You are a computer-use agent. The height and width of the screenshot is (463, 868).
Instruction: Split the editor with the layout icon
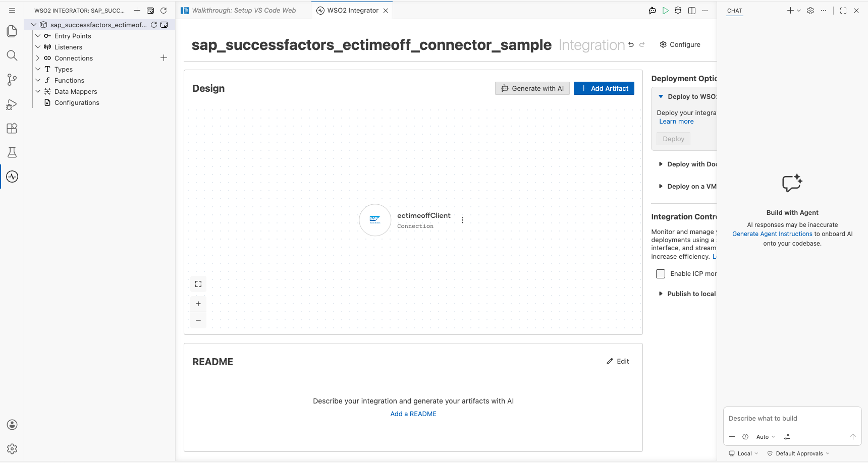(692, 10)
